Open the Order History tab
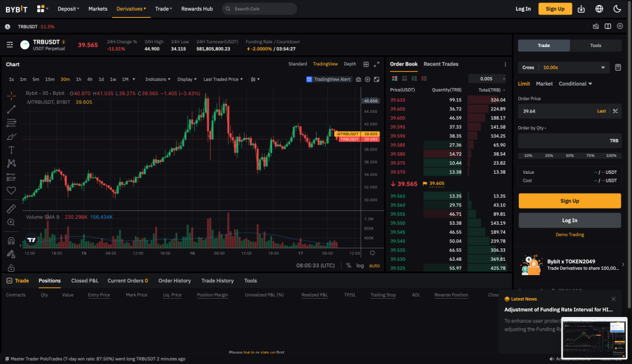 pos(175,280)
